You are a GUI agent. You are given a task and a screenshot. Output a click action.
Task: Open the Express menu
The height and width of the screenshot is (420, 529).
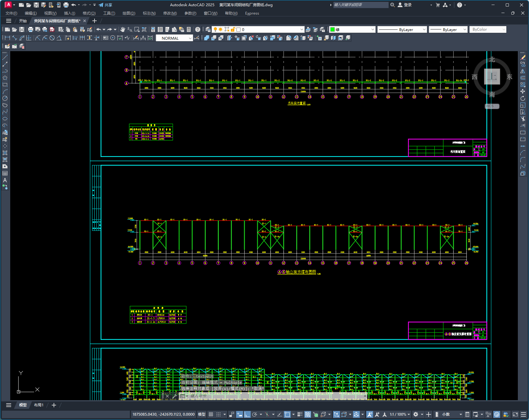click(252, 13)
